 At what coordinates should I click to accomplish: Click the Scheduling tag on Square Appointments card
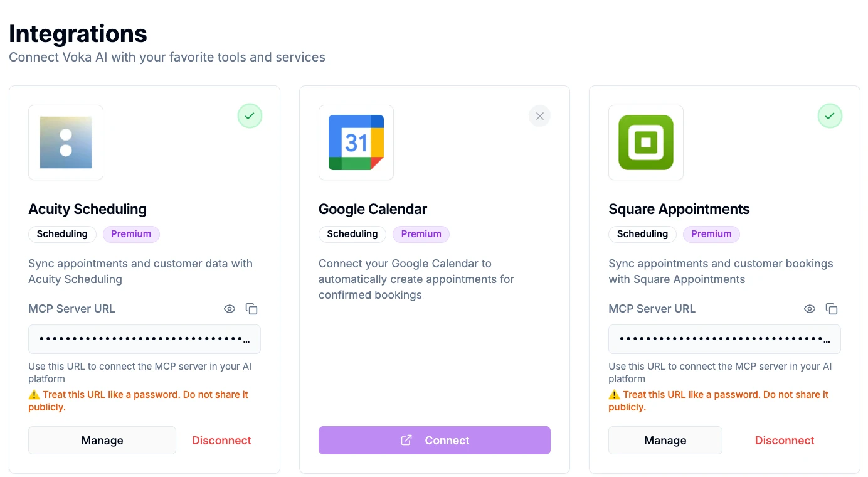click(642, 234)
